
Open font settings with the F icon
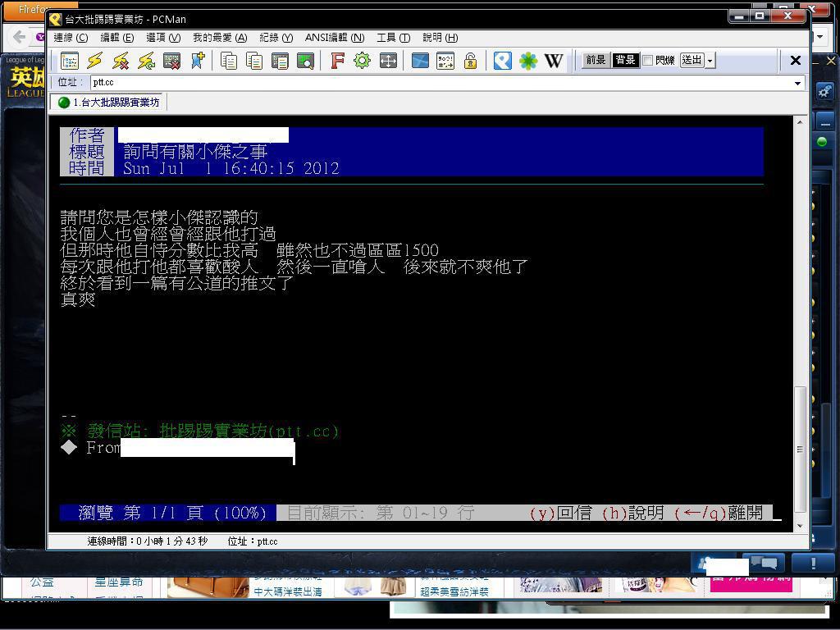click(x=337, y=61)
